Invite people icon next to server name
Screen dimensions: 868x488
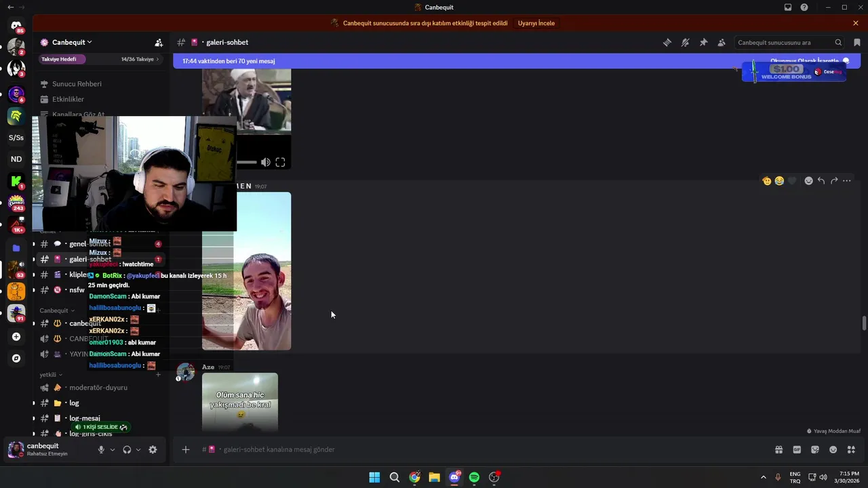(159, 42)
